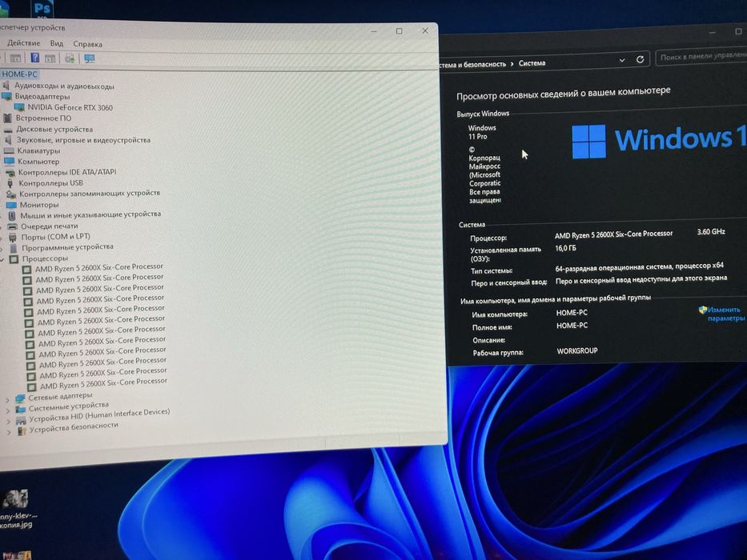747x560 pixels.
Task: Expand the Устройства безопасности category arrow
Action: [x=9, y=432]
